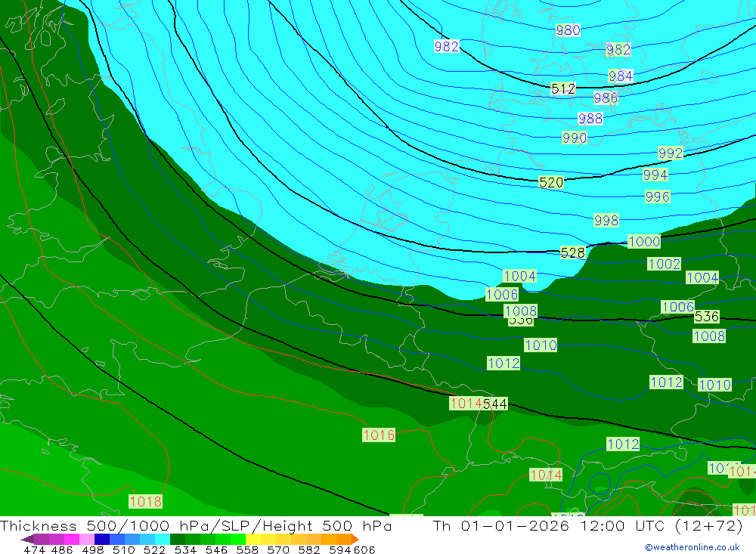This screenshot has height=554, width=756.
Task: Click the 984 isobar label
Action: click(x=621, y=76)
